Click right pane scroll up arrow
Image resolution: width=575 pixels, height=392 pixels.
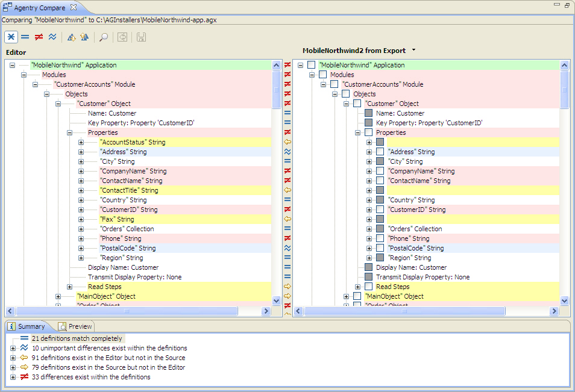pos(564,65)
